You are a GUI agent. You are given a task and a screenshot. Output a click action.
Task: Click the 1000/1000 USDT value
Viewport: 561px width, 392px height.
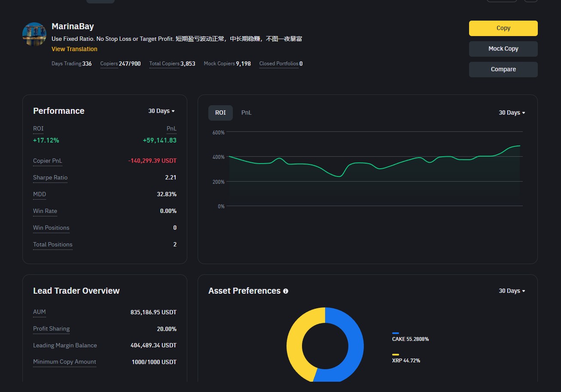(x=154, y=362)
